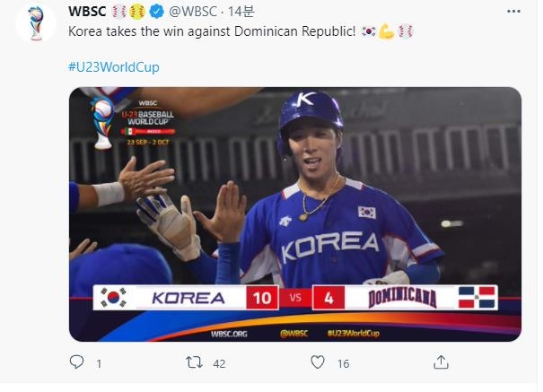Click the South Korea flag in scoreboard
This screenshot has width=543, height=392.
click(114, 298)
